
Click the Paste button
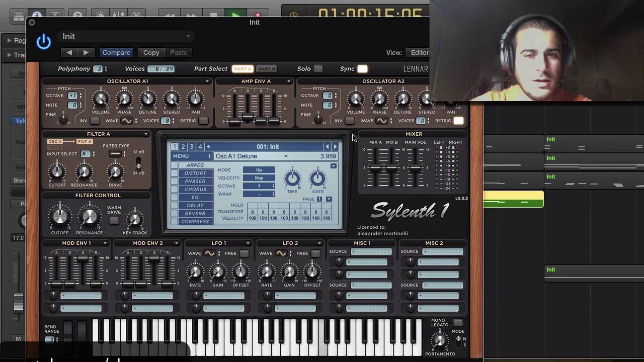pos(179,52)
